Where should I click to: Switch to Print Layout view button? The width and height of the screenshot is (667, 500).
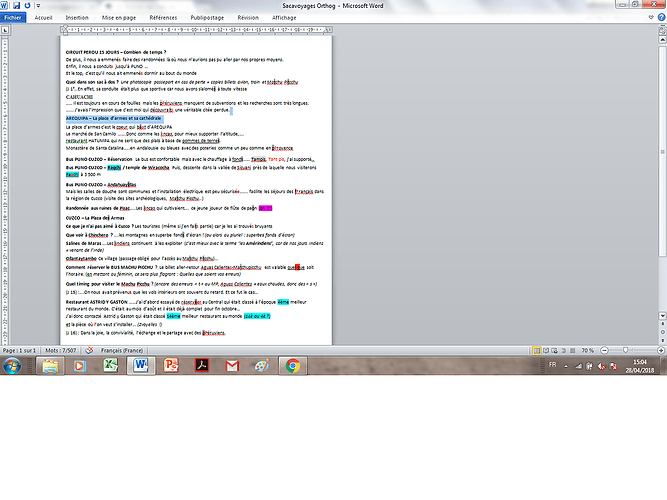[x=536, y=350]
